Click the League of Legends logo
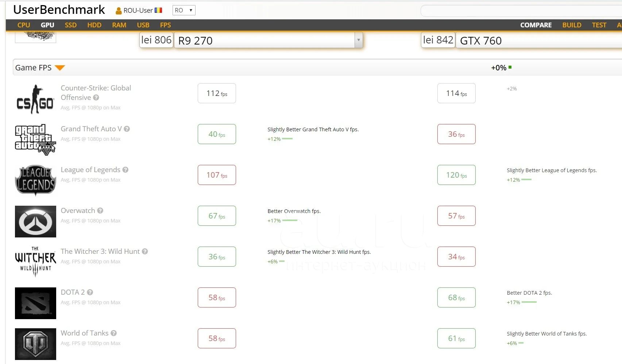 pyautogui.click(x=35, y=181)
